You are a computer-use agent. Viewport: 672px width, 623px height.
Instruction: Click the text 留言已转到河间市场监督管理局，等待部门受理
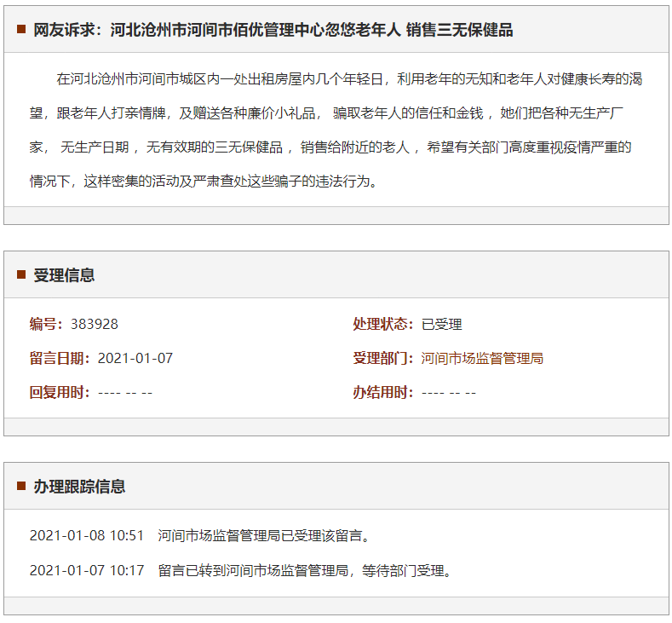click(305, 570)
